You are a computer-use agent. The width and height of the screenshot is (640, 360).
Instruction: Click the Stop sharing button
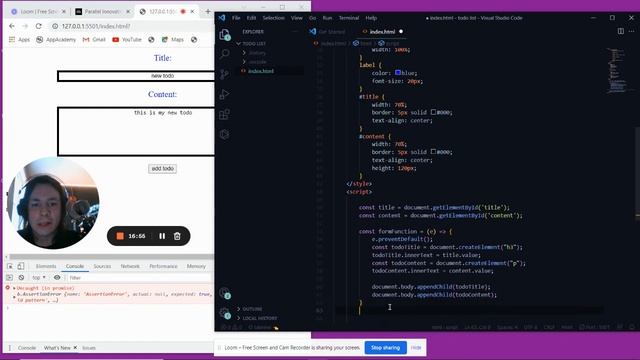(385, 348)
